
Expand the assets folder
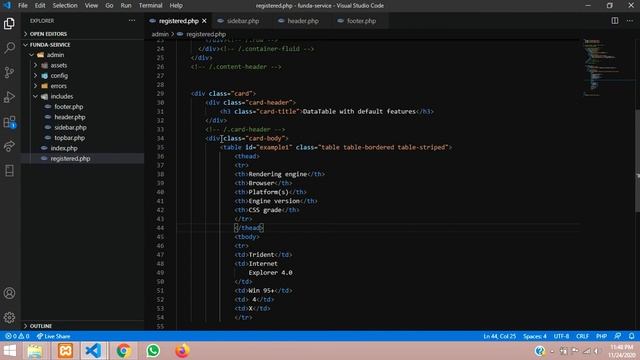82,65
